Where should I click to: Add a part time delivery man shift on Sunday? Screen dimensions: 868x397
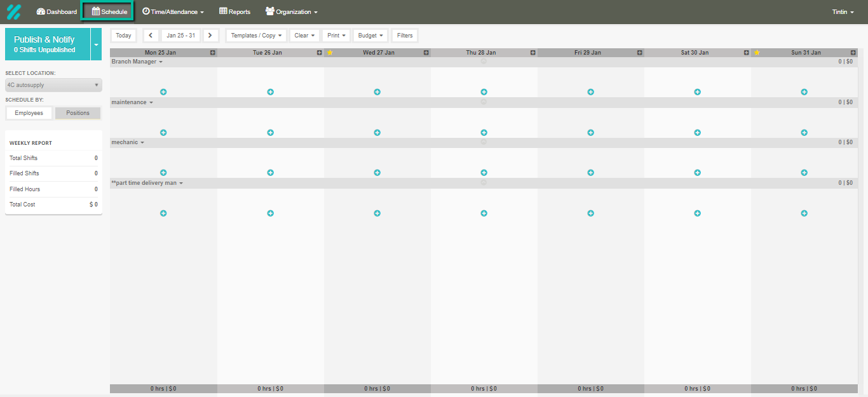pos(804,213)
